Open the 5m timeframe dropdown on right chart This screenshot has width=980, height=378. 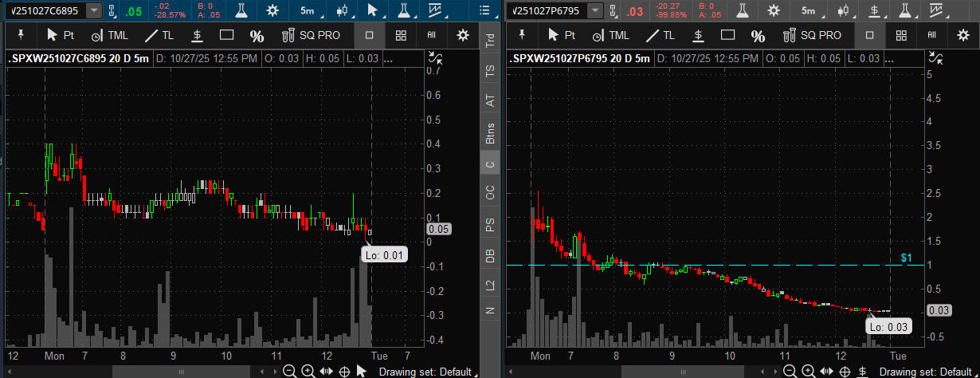[809, 10]
